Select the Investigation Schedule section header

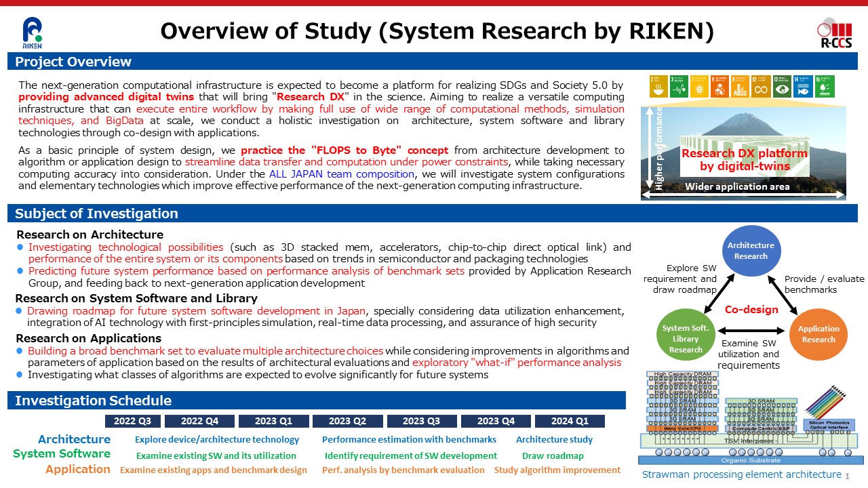317,401
